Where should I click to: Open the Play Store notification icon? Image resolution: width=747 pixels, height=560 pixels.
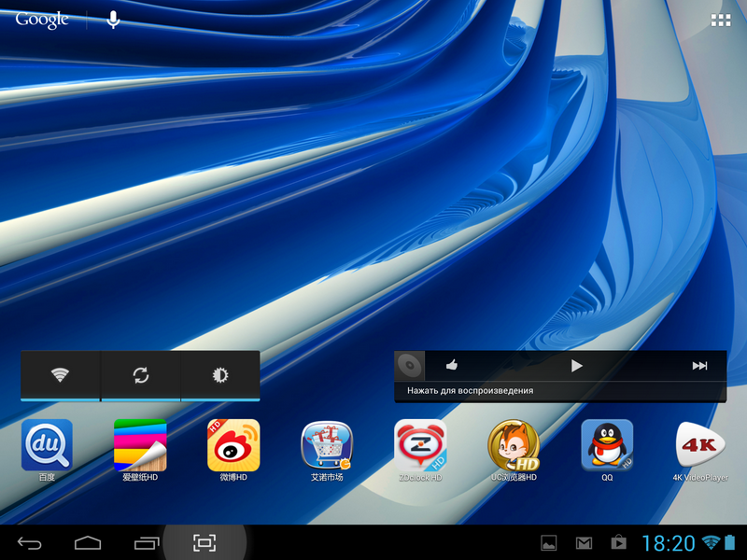(x=618, y=542)
